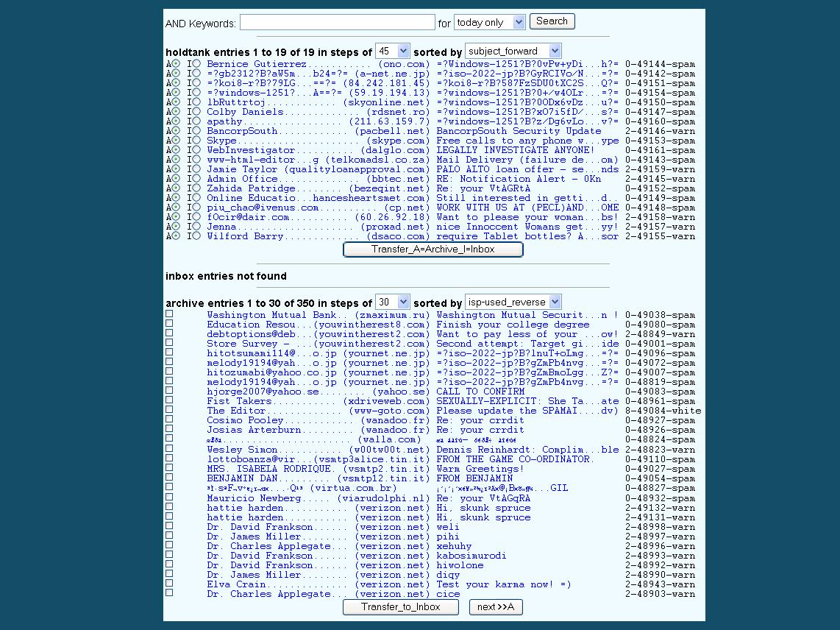840x630 pixels.
Task: Check the Washington Mutual Bank archive entry
Action: pos(169,314)
